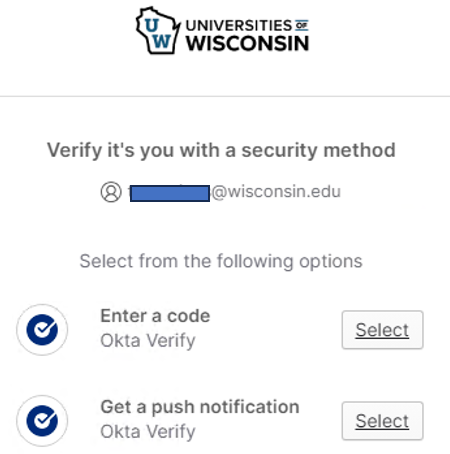Select the Enter a code option
This screenshot has width=450, height=454.
tap(382, 330)
